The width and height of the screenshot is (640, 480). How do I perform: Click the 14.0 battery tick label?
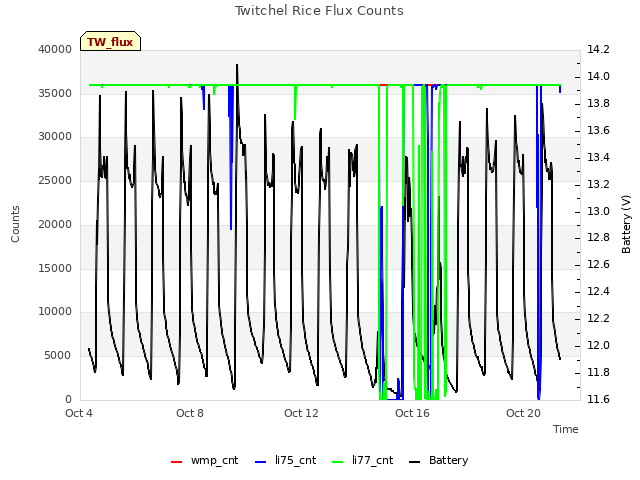(598, 76)
